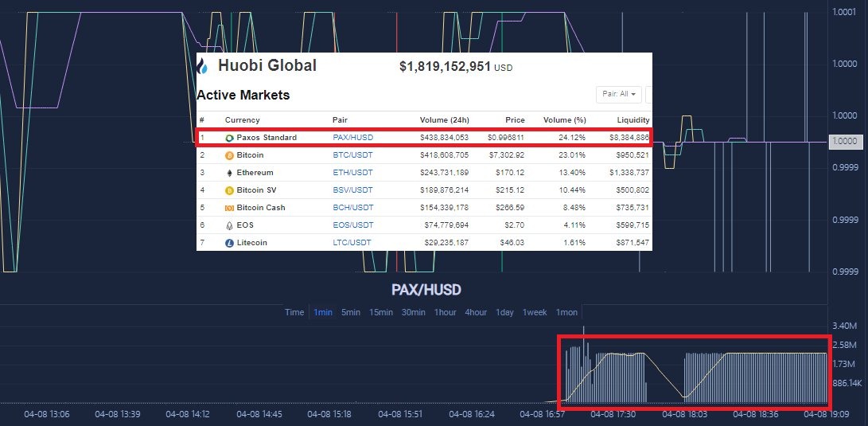Select the 1day chart interval

(x=504, y=312)
